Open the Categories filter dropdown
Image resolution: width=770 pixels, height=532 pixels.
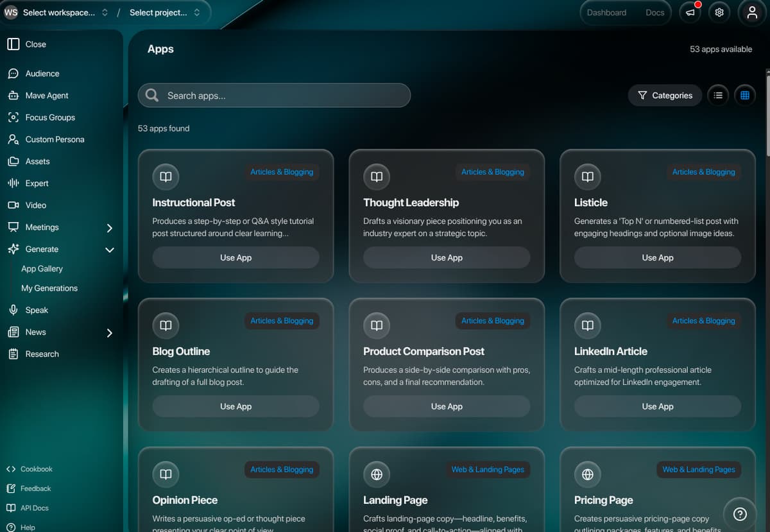click(x=665, y=96)
